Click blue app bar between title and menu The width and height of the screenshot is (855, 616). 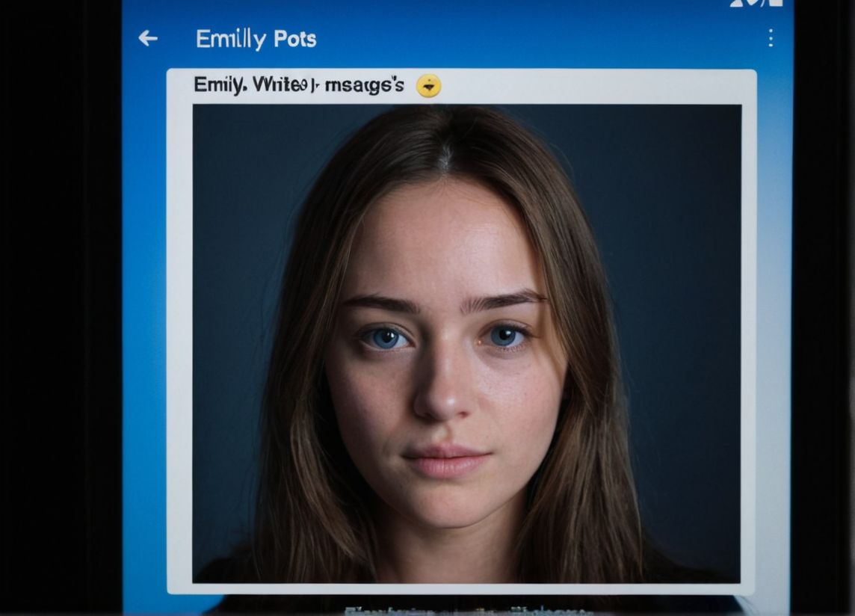tap(538, 39)
